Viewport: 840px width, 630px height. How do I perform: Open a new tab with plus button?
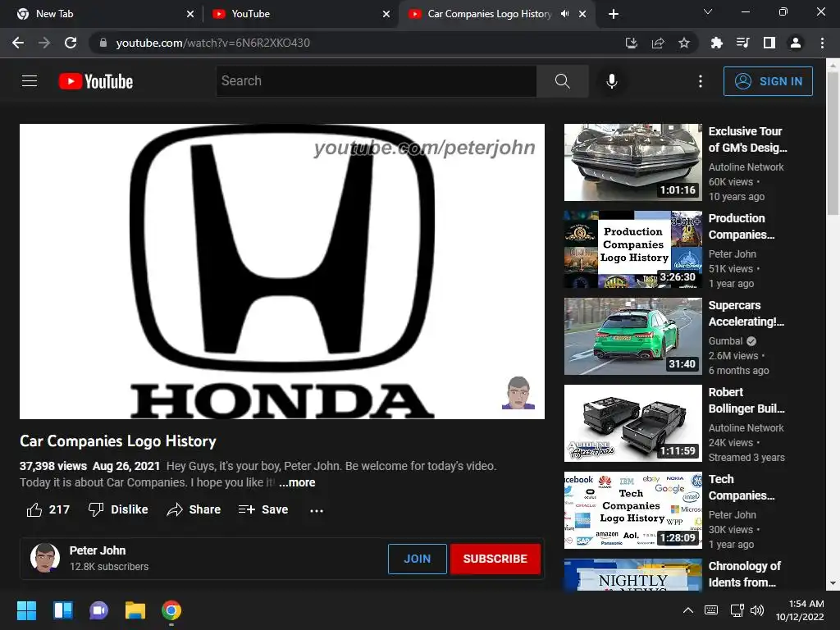tap(614, 15)
